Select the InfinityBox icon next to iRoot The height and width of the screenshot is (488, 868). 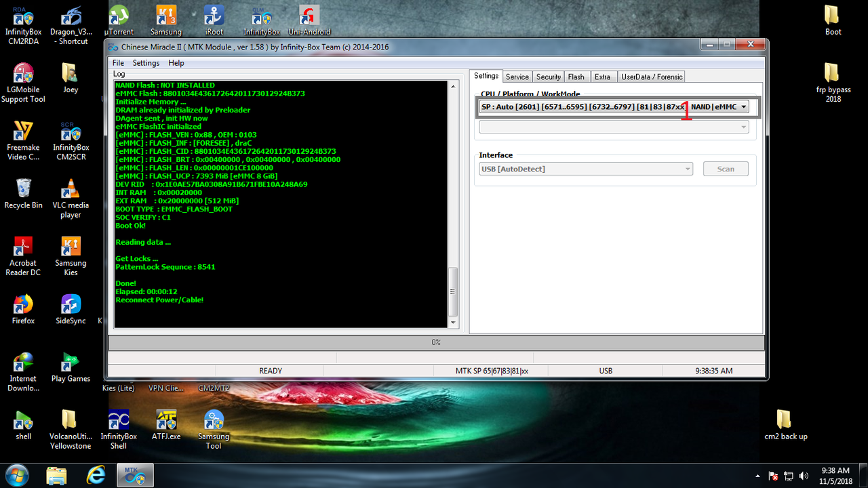[x=262, y=21]
